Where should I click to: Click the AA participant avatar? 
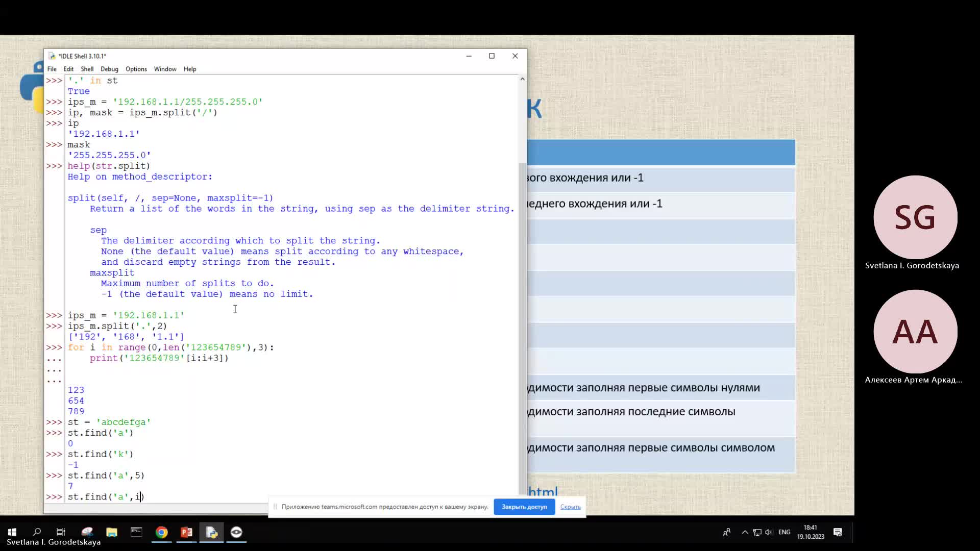point(915,332)
